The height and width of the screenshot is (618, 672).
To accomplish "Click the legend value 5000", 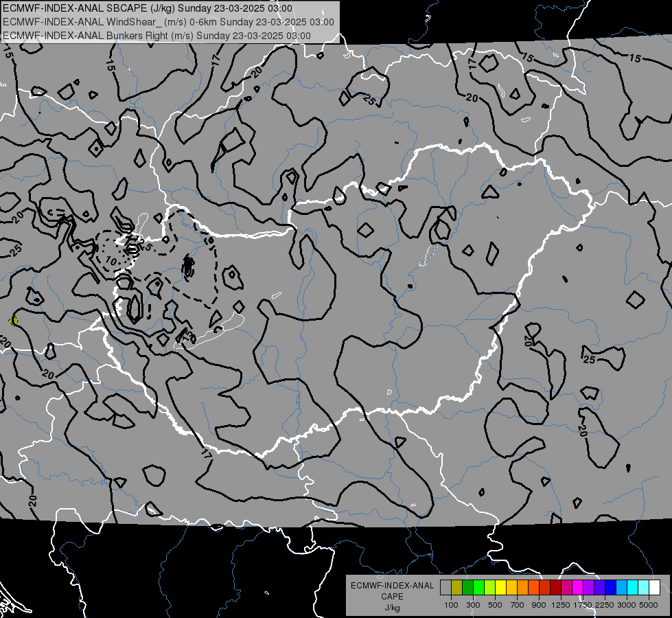I will (x=649, y=605).
